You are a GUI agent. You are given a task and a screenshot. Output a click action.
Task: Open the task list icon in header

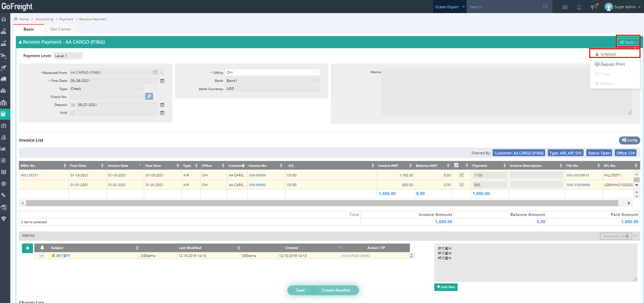point(565,7)
